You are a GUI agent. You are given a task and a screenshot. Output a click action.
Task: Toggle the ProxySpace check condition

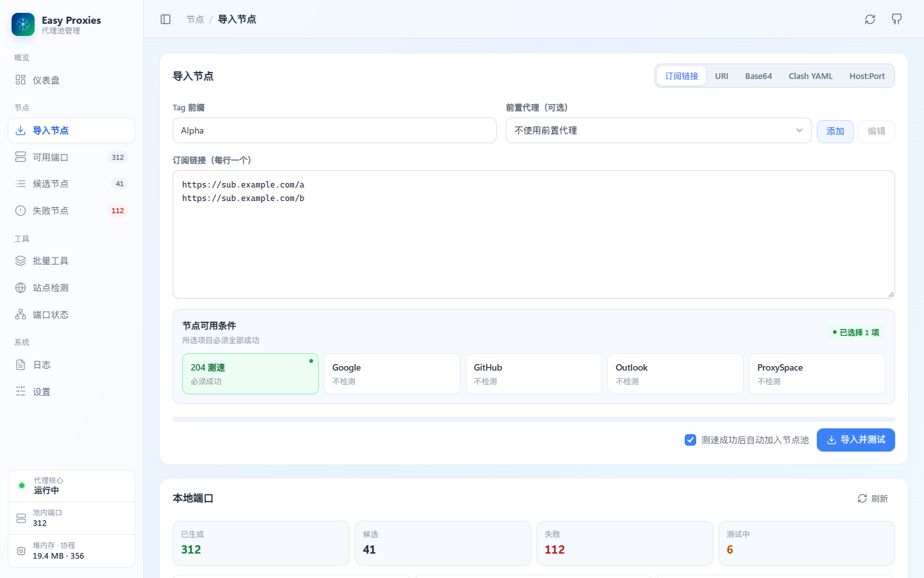point(817,374)
